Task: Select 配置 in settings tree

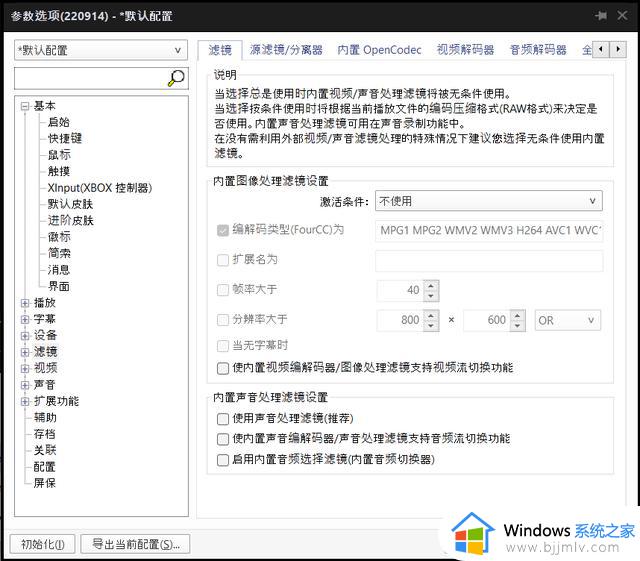Action: 44,467
